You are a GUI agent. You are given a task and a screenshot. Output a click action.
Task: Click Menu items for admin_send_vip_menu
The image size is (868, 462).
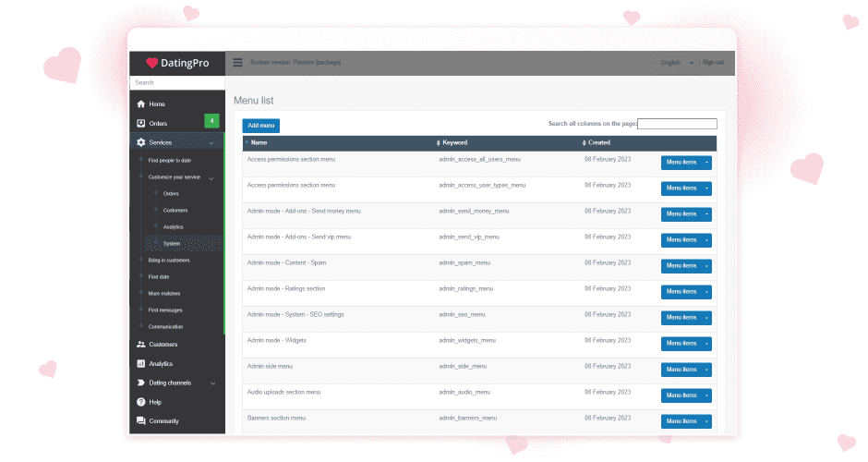point(681,240)
